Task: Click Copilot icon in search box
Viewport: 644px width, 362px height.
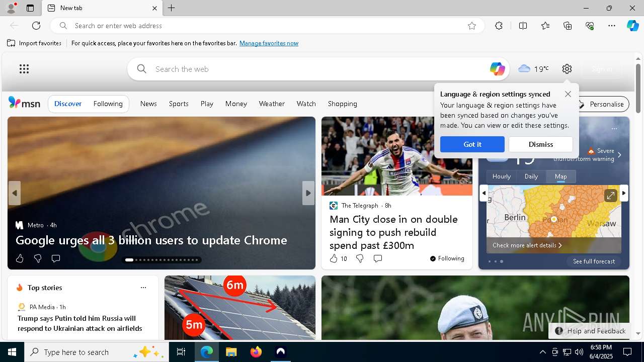Action: [x=497, y=69]
